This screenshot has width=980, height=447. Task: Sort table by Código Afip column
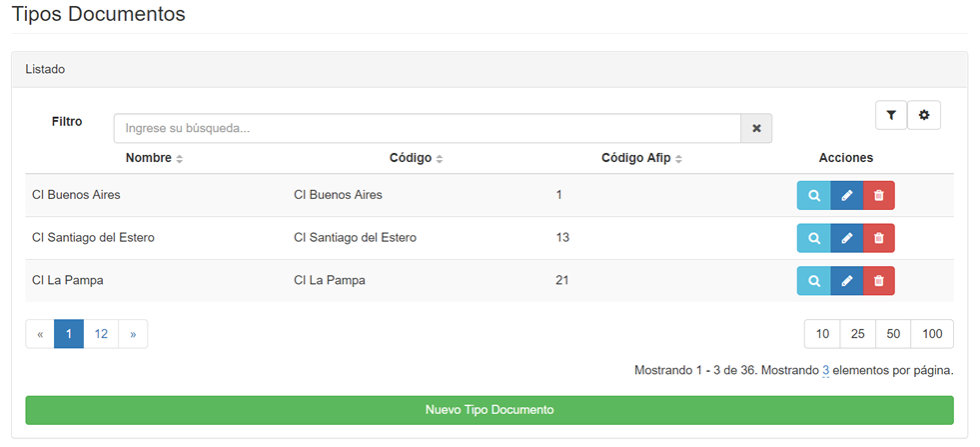click(642, 158)
